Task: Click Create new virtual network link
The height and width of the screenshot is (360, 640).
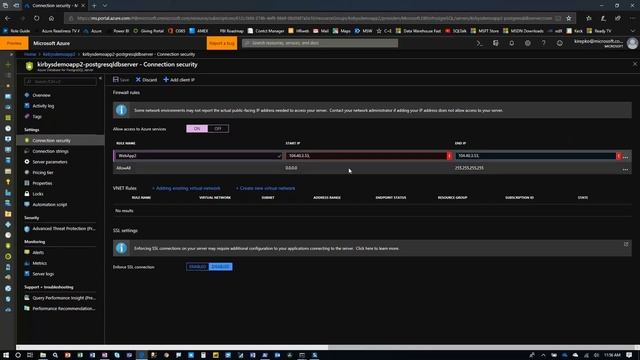Action: (267, 188)
